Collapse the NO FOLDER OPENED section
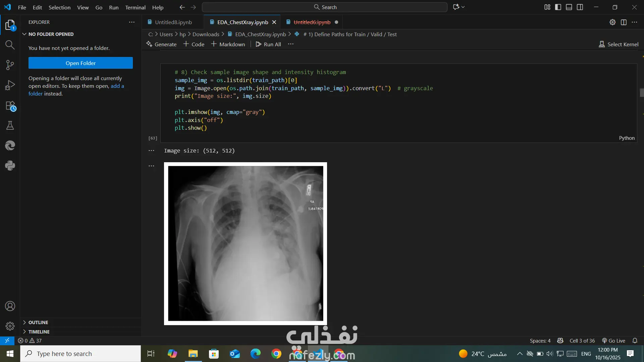The width and height of the screenshot is (644, 362). 51,34
